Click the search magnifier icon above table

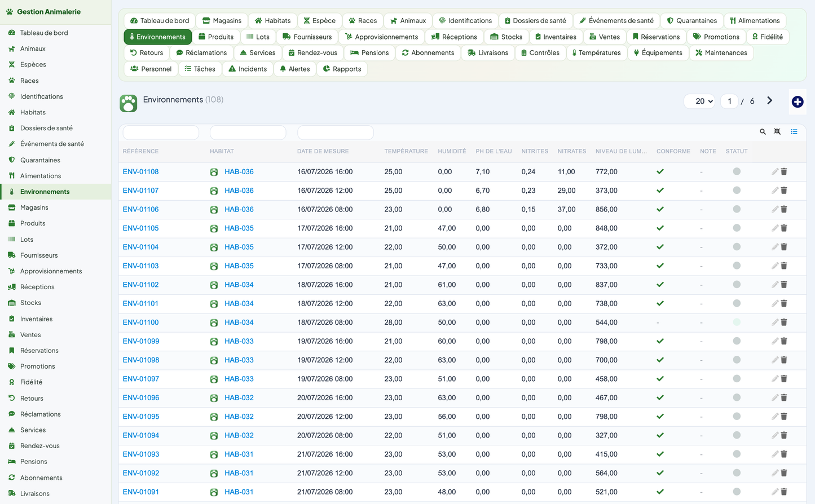(763, 132)
